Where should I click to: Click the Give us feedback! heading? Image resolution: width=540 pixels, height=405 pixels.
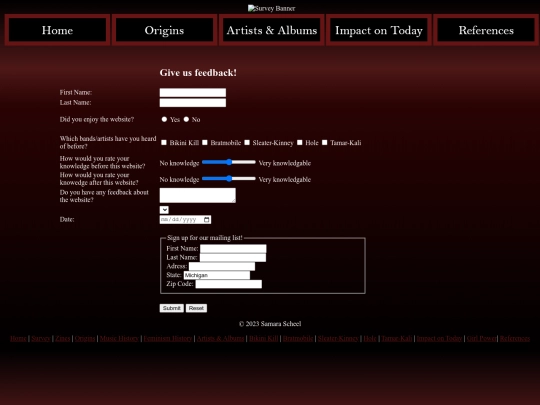pos(198,73)
